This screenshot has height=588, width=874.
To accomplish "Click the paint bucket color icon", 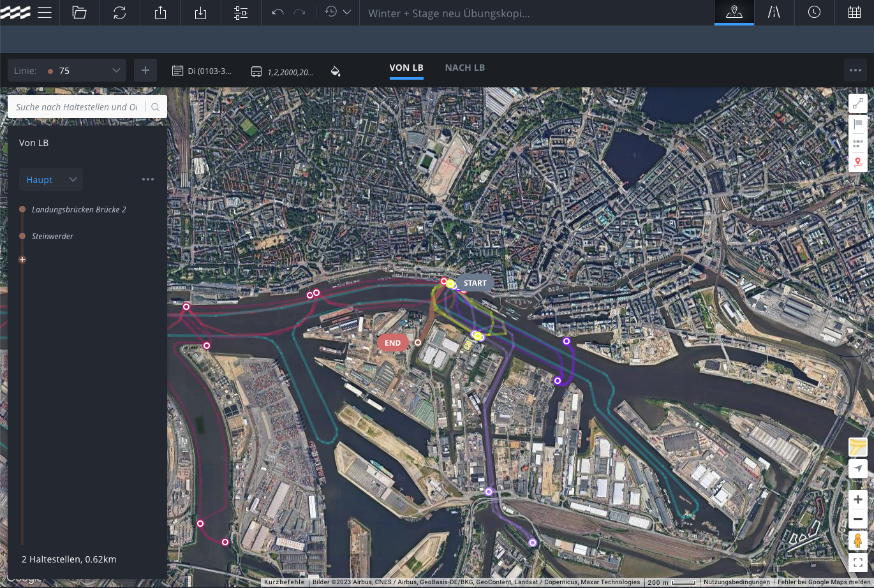I will (336, 71).
